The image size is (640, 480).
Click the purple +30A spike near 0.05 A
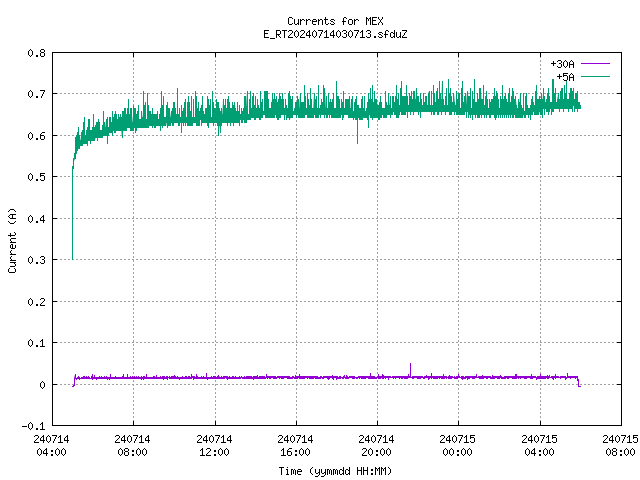click(410, 369)
